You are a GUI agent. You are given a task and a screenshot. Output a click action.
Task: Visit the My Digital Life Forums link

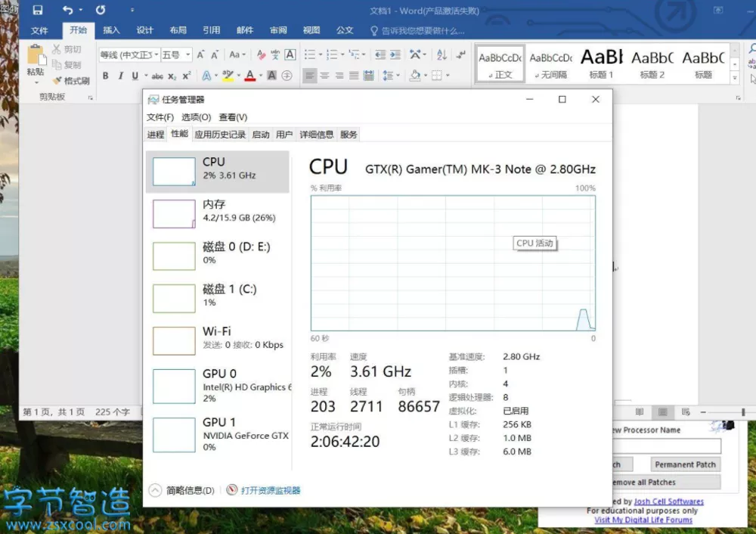[643, 520]
